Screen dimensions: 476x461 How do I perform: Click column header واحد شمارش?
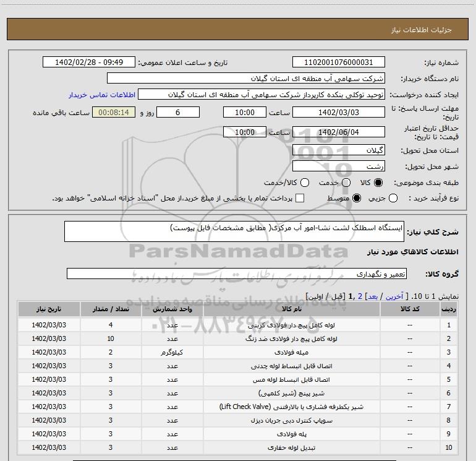[x=172, y=309]
